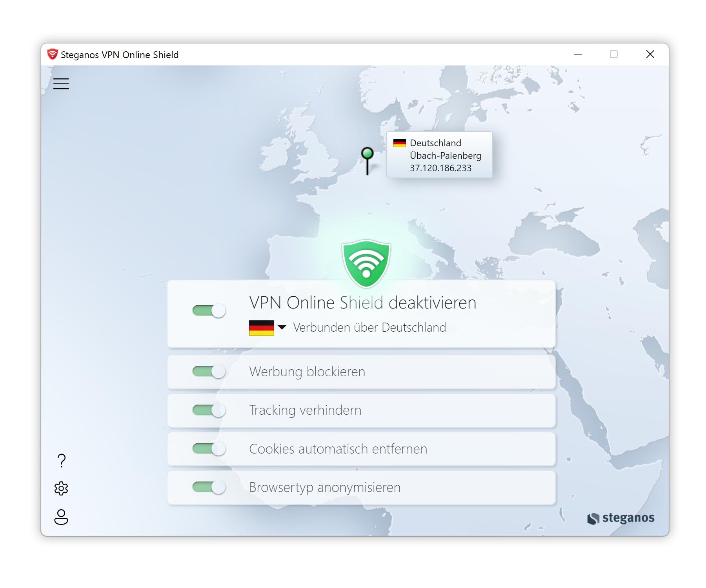Toggle the VPN Online Shield switch

[209, 310]
